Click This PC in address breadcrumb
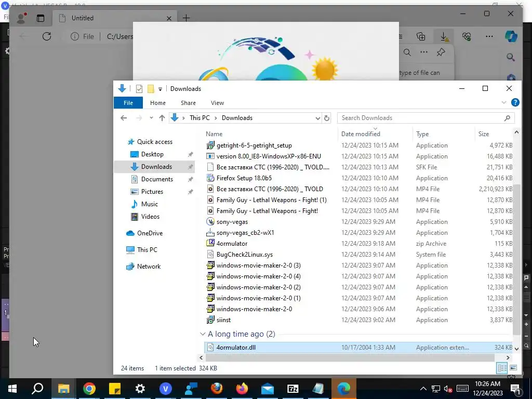Image resolution: width=532 pixels, height=399 pixels. click(x=199, y=118)
